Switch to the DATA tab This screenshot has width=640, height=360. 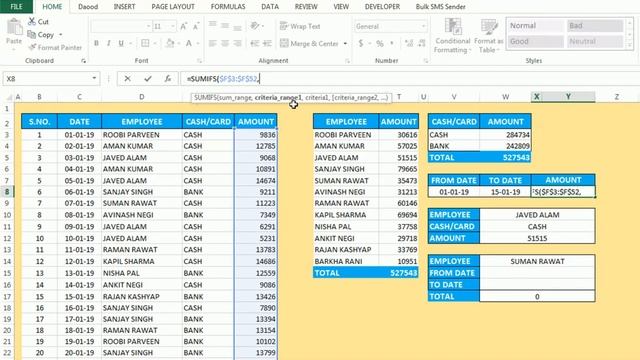click(270, 7)
